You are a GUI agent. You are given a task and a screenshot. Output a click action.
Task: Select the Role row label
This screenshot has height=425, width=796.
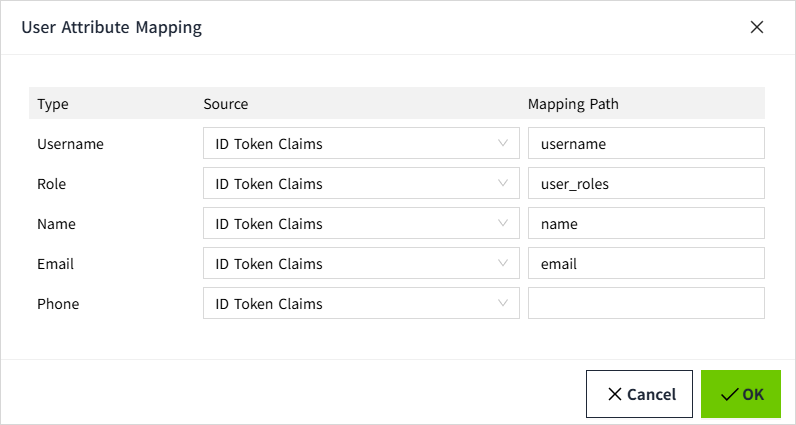tap(51, 184)
